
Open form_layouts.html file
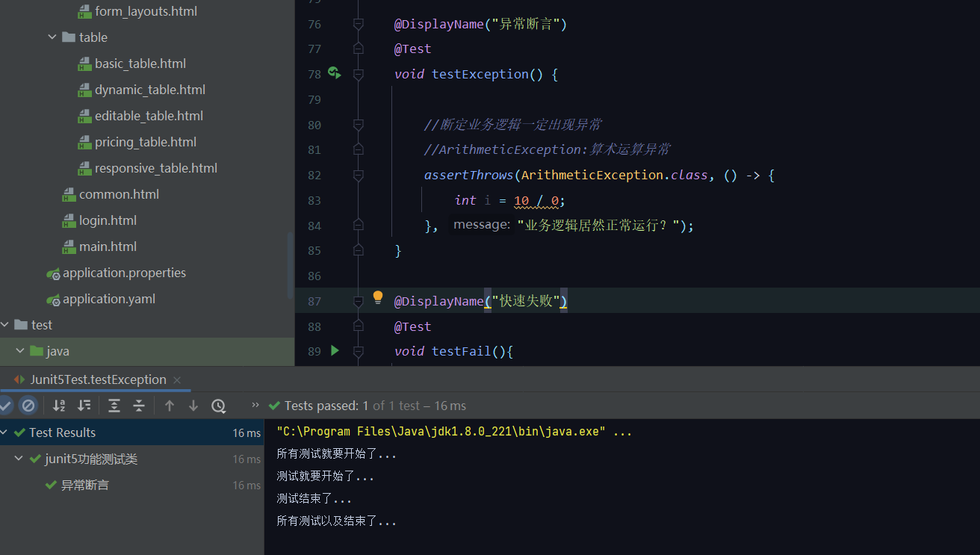pos(146,11)
